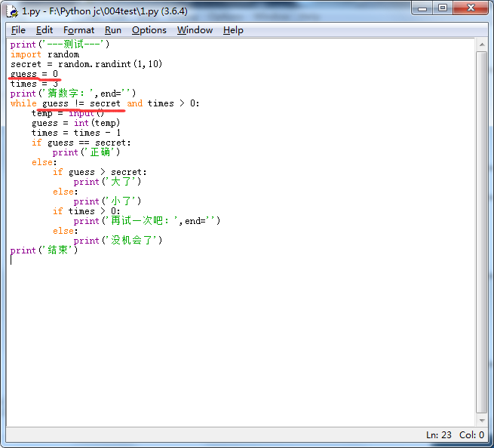
Task: Click the 'Ln: 23' status indicator
Action: click(x=439, y=435)
